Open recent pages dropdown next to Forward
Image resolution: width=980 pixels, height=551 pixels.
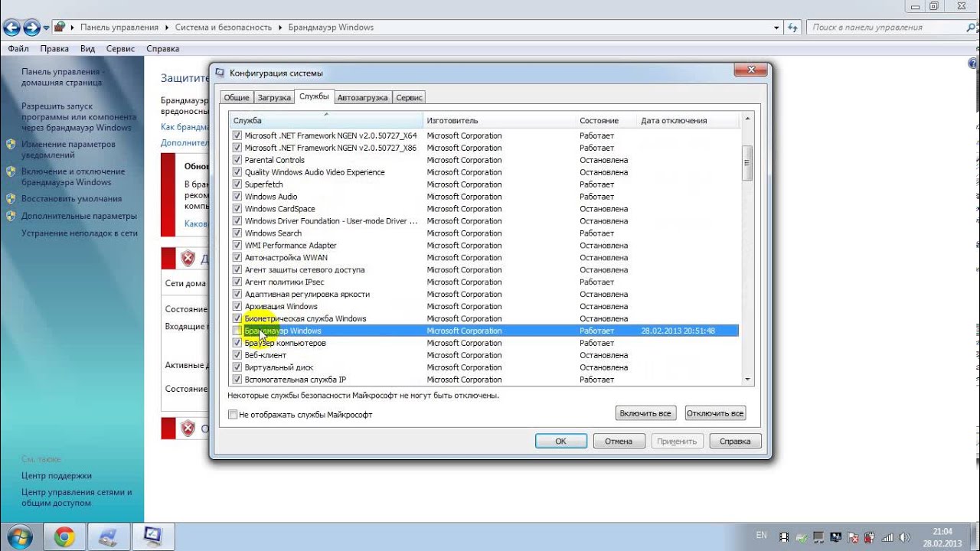tap(46, 28)
